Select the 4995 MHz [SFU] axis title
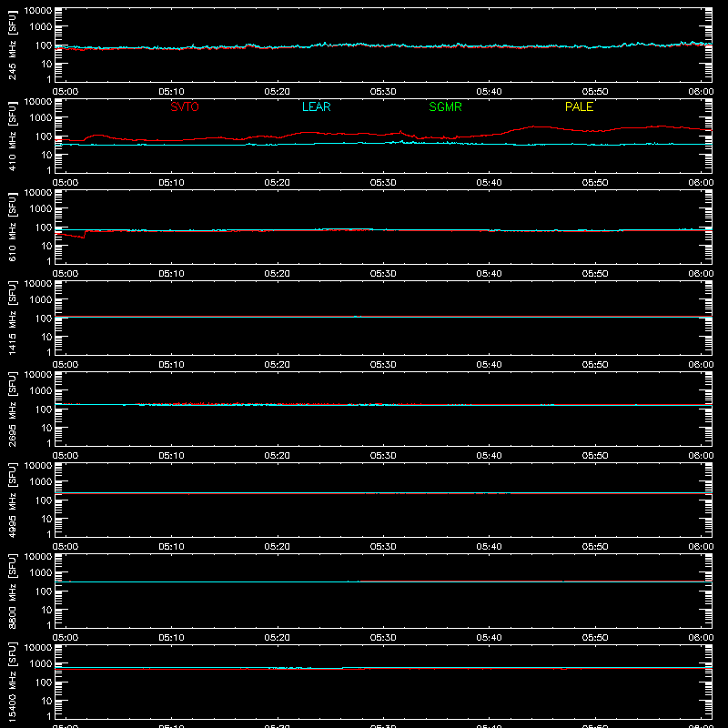Image resolution: width=728 pixels, height=728 pixels. (x=12, y=500)
